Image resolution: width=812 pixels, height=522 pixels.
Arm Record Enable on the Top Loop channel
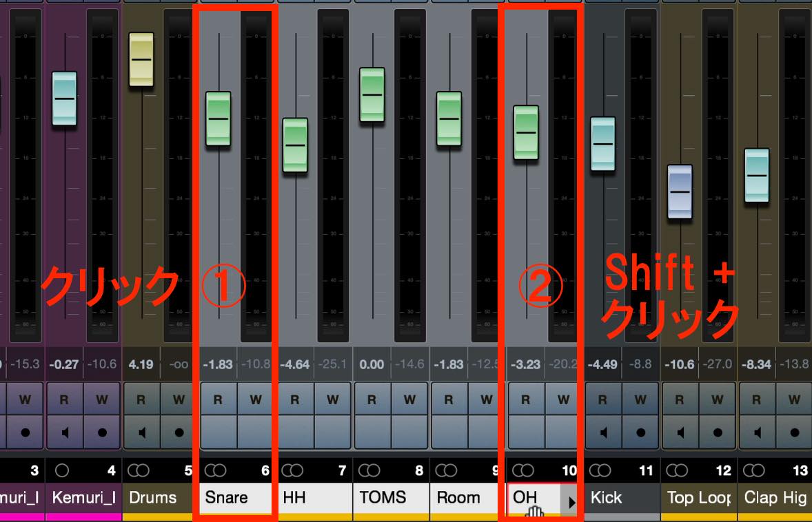coord(718,432)
